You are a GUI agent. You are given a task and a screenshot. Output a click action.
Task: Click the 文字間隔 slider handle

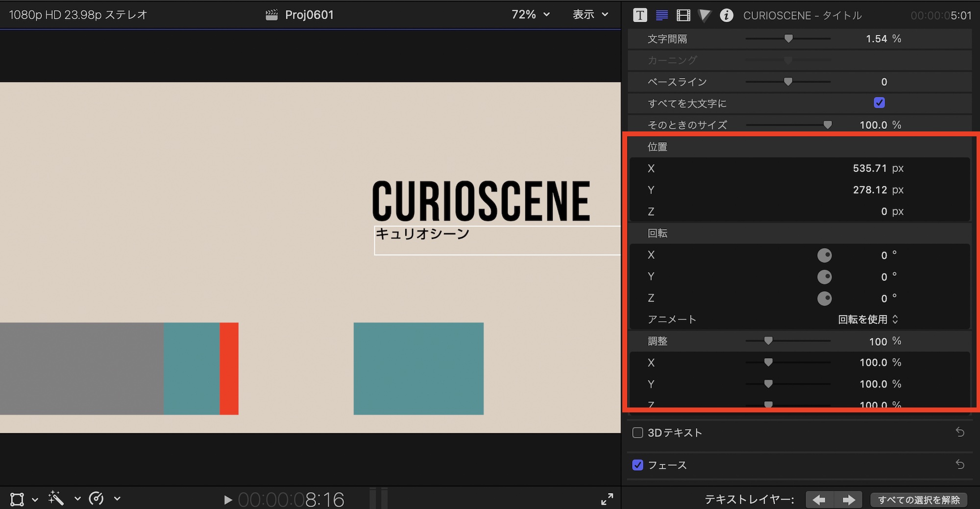pyautogui.click(x=788, y=39)
